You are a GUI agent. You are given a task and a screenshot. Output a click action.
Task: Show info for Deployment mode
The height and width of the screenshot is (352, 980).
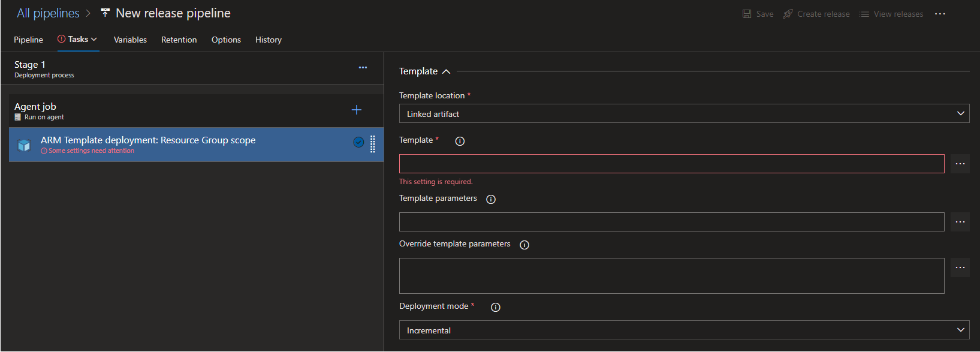[x=495, y=307]
